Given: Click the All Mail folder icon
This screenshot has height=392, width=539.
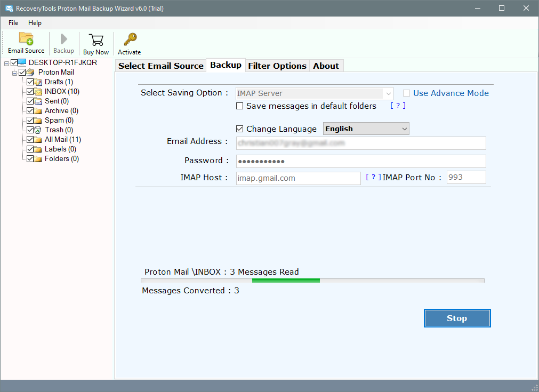Looking at the screenshot, I should point(38,140).
